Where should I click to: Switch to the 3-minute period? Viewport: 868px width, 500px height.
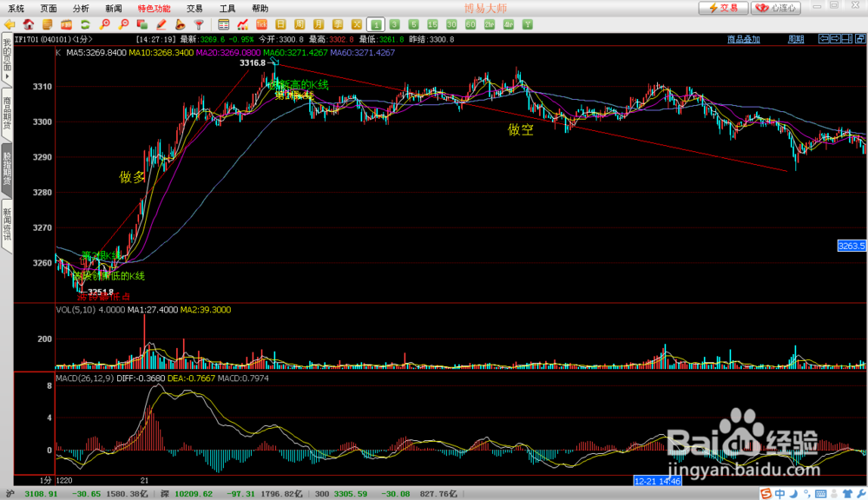click(x=395, y=24)
